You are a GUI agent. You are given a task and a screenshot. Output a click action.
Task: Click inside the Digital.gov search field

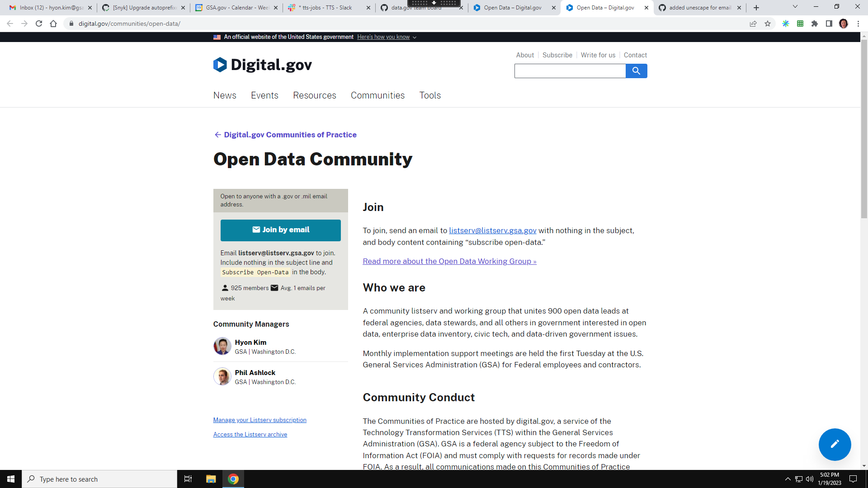click(570, 71)
